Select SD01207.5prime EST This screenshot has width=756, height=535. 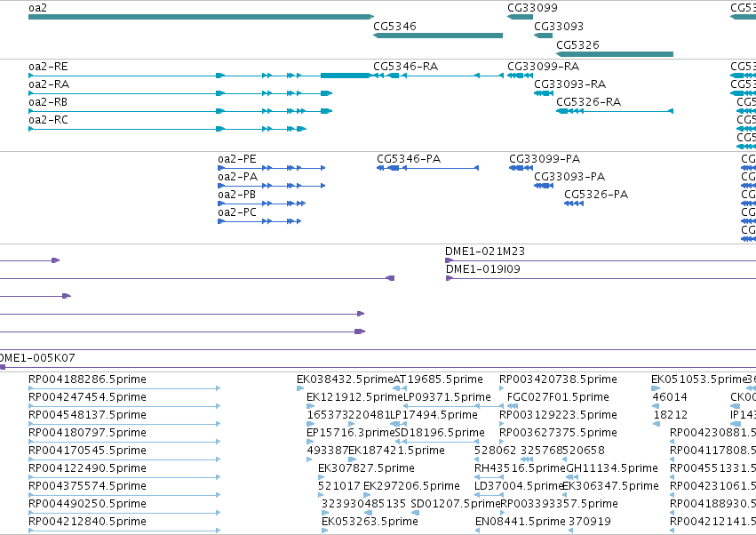(415, 512)
